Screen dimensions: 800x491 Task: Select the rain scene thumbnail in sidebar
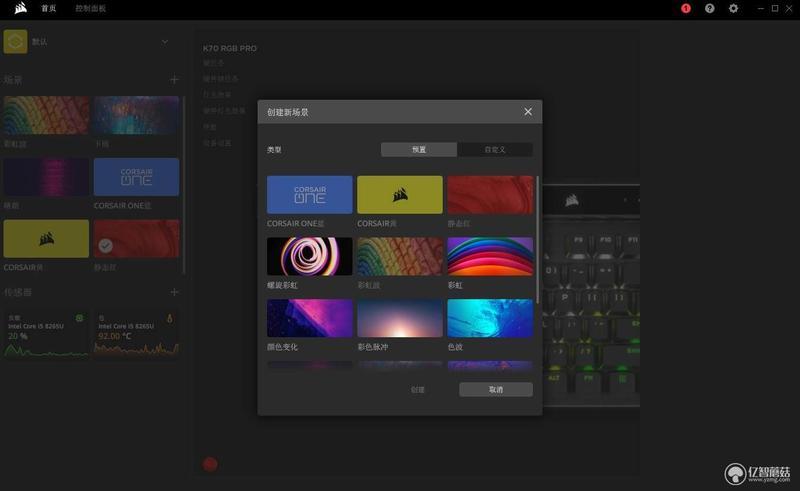pos(136,115)
